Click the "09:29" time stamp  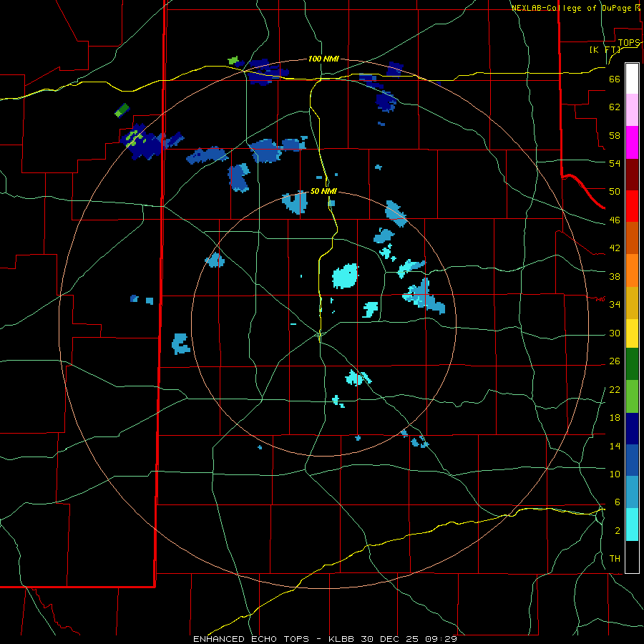pyautogui.click(x=441, y=639)
